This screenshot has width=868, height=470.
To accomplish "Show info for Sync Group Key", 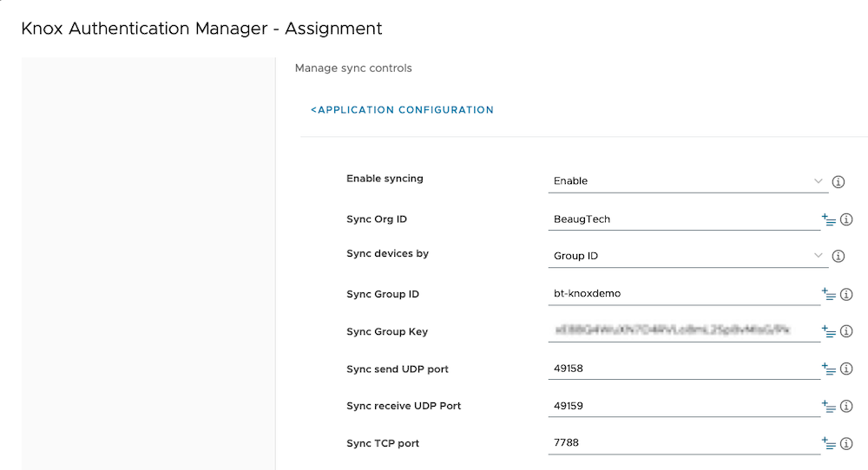I will tap(846, 331).
